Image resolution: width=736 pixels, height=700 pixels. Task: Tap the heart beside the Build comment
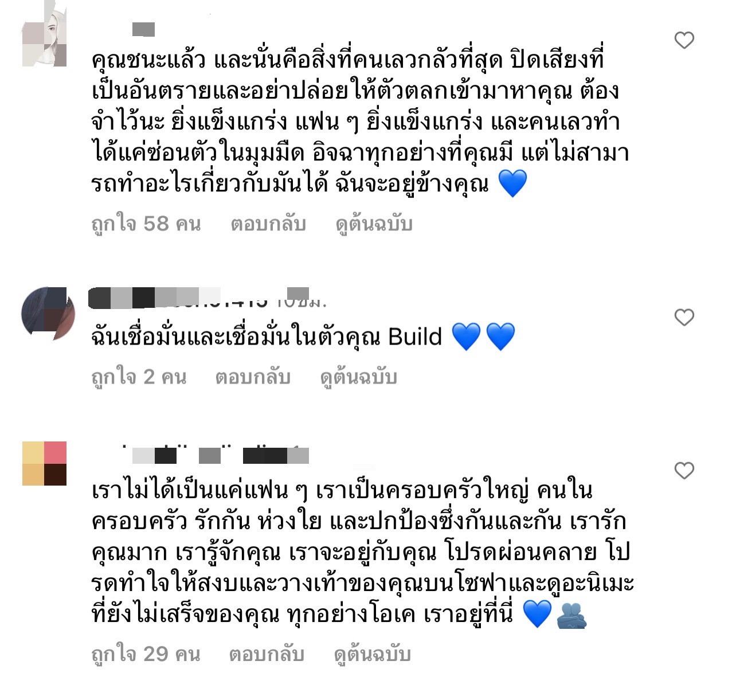click(x=684, y=317)
